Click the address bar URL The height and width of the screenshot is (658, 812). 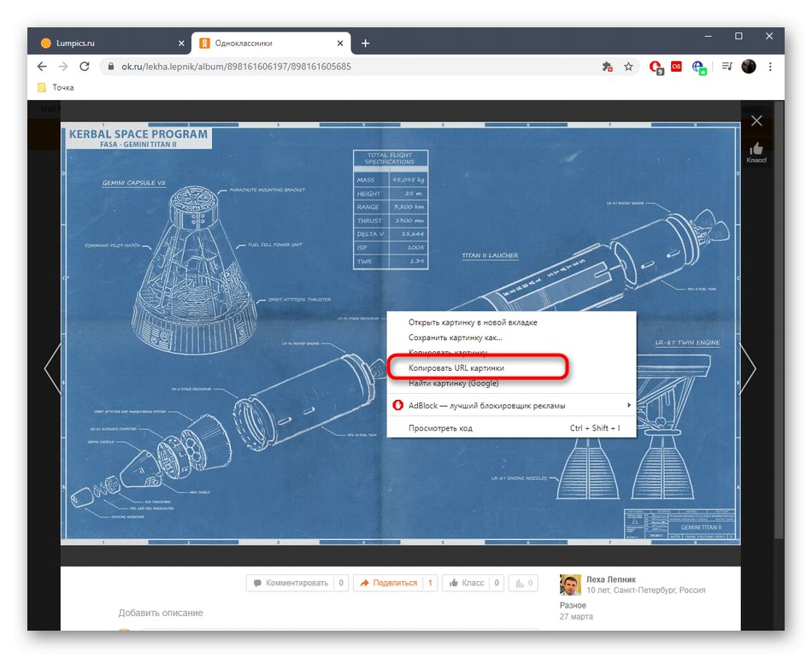click(236, 67)
